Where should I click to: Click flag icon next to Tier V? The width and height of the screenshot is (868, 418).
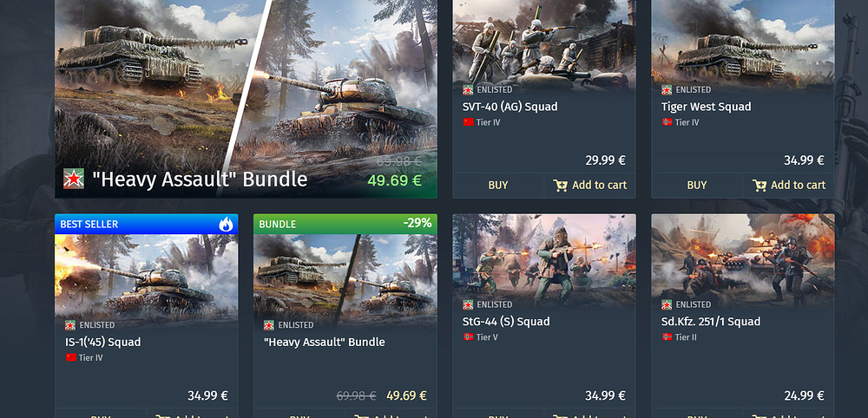click(469, 336)
